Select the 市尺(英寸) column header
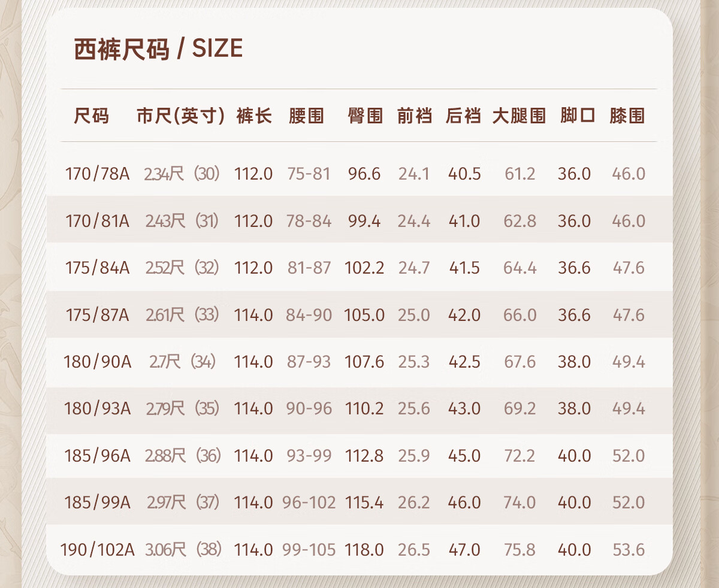Viewport: 719px width, 588px height. coord(180,116)
